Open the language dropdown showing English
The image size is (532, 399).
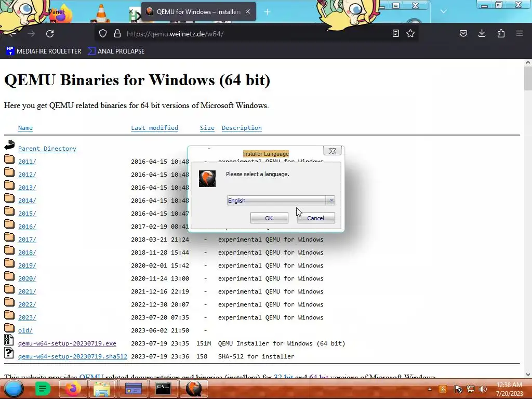(x=281, y=201)
